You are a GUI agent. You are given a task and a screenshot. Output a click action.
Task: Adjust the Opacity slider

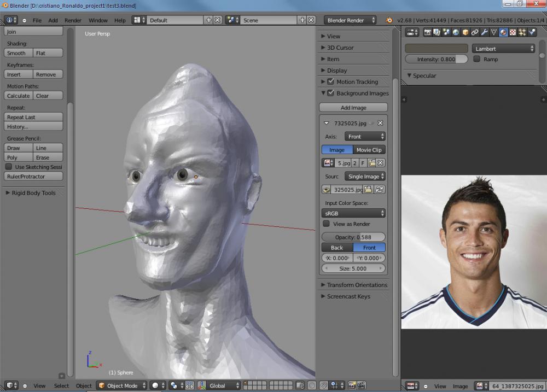click(353, 237)
